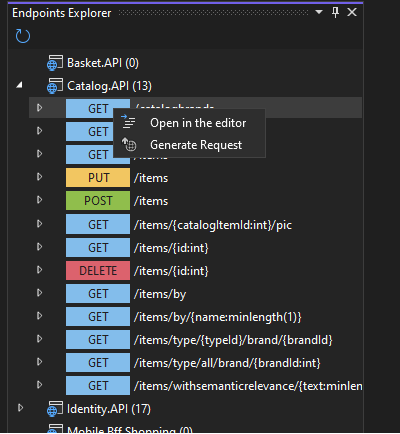Select /items path next to PUT
This screenshot has height=434, width=400.
pyautogui.click(x=151, y=178)
